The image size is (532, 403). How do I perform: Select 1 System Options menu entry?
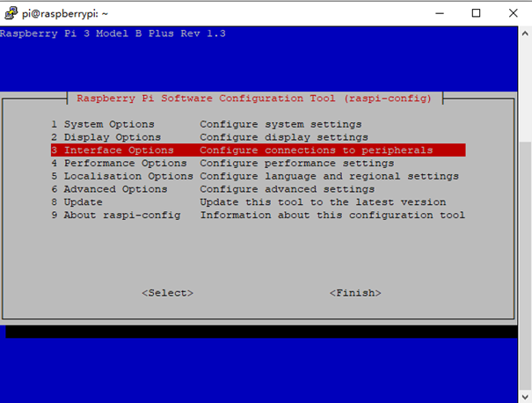pyautogui.click(x=258, y=124)
